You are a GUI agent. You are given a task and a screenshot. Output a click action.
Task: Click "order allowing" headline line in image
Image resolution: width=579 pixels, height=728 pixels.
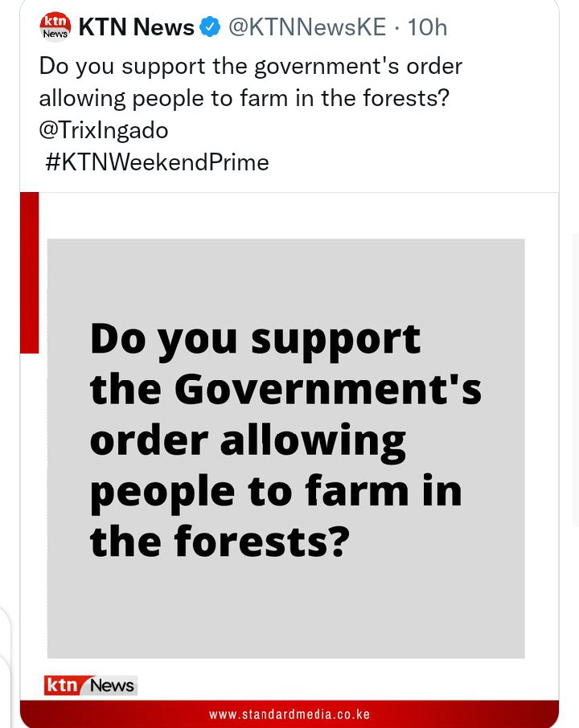coord(248,441)
